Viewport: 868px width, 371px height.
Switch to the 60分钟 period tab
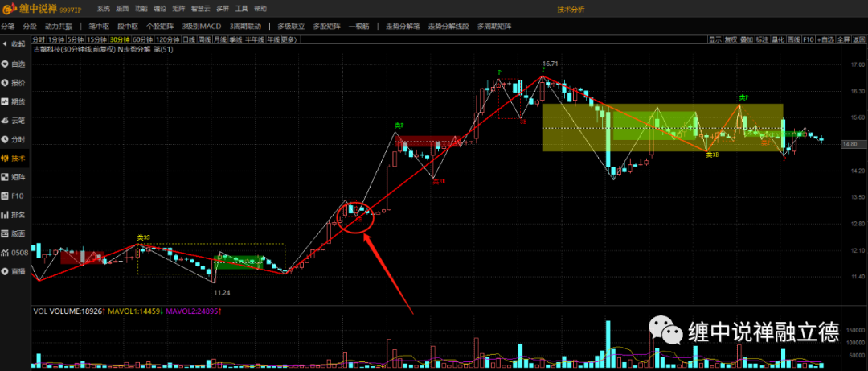click(x=142, y=39)
